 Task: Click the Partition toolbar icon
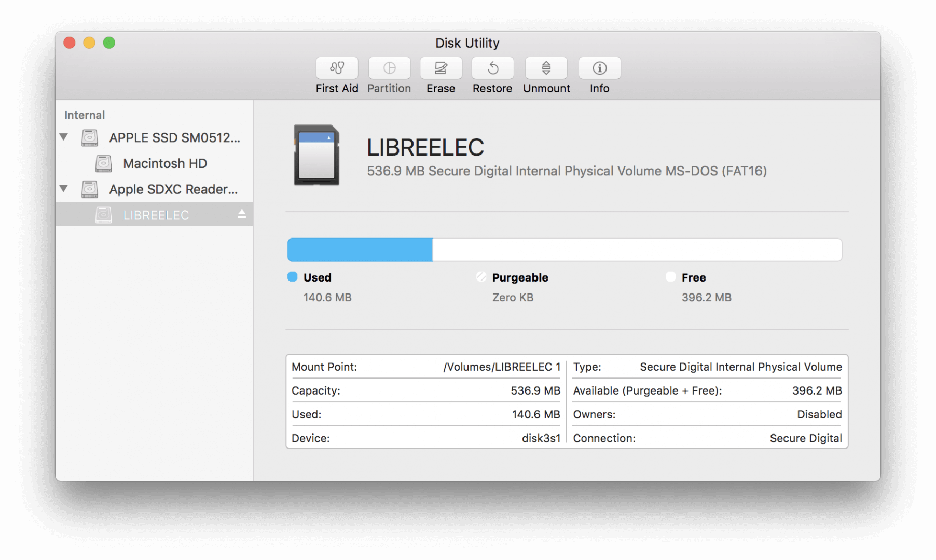[389, 68]
